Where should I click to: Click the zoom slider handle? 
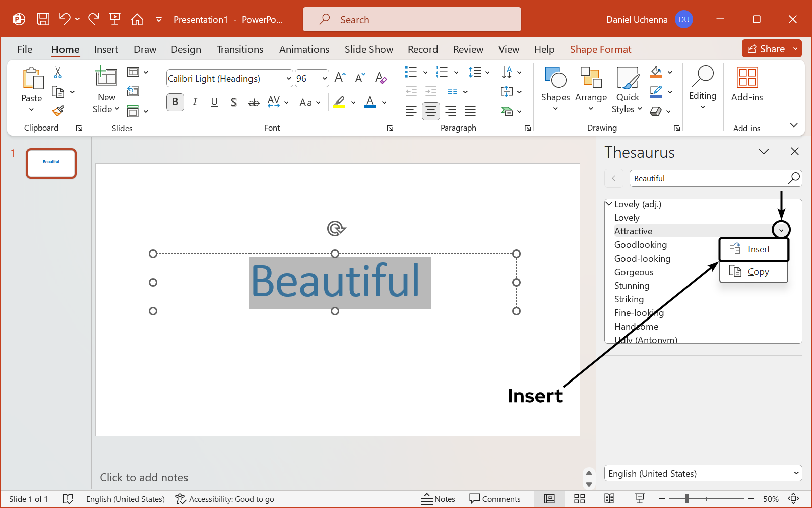click(x=686, y=499)
